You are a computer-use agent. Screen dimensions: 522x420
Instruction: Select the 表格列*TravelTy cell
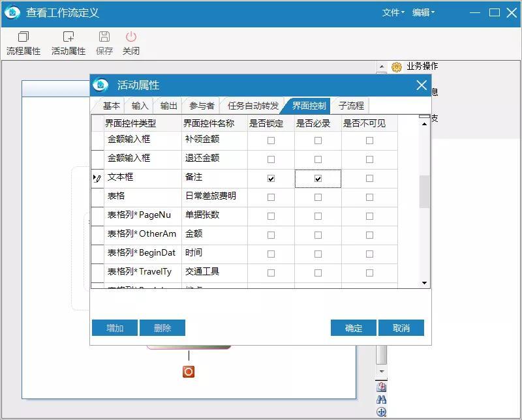[142, 273]
